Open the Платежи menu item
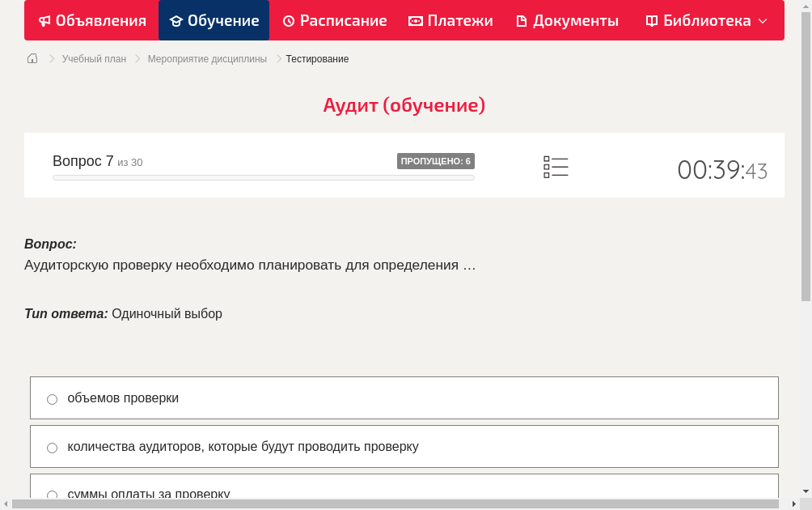Image resolution: width=812 pixels, height=510 pixels. click(x=450, y=20)
